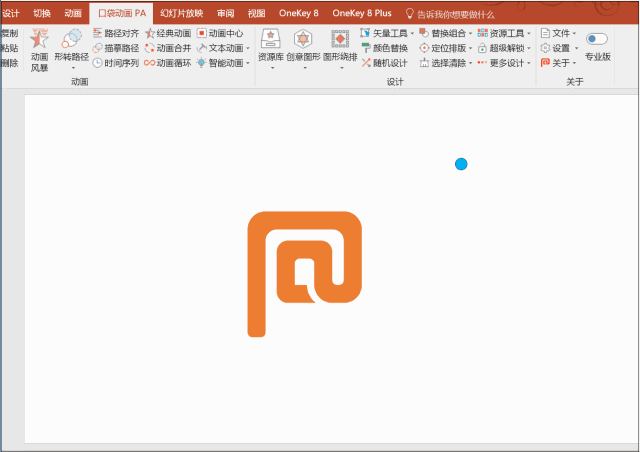The height and width of the screenshot is (452, 640).
Task: Click the 智能动画 smart animation icon
Action: point(202,63)
